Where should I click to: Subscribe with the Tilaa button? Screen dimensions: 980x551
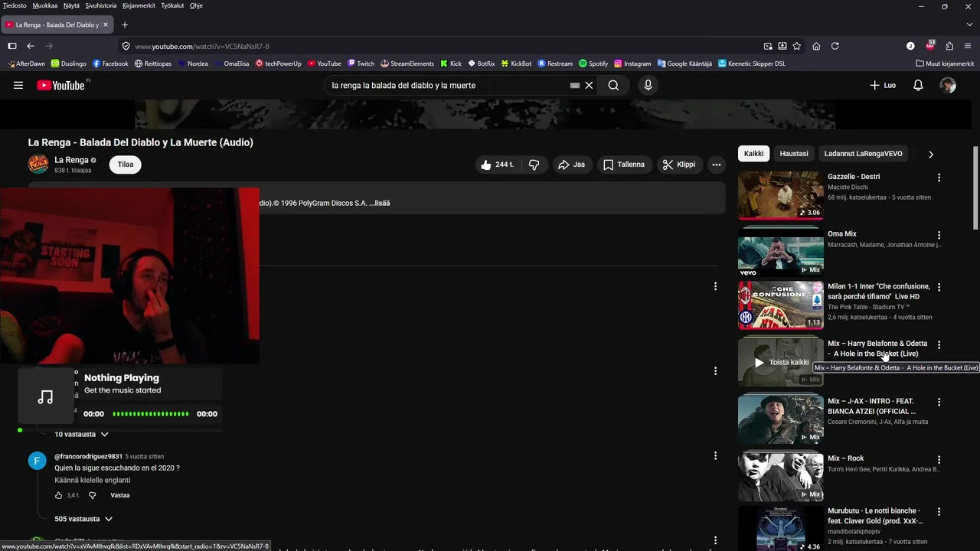[x=126, y=165]
